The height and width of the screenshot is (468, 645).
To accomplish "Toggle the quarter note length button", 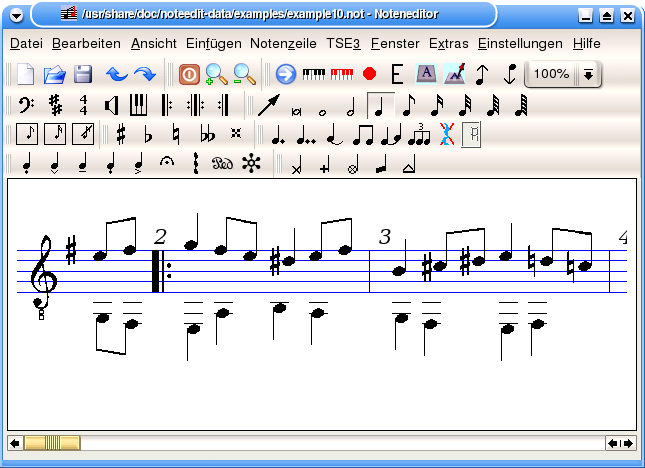I will [379, 104].
